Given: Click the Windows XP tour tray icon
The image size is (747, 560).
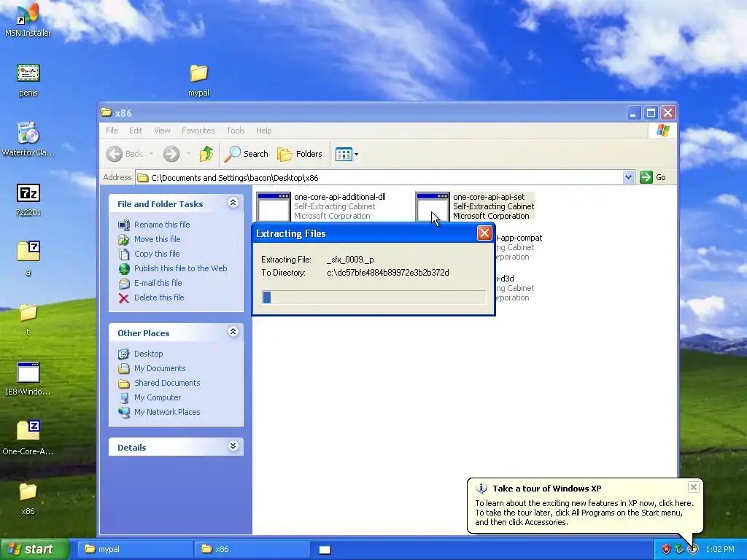Looking at the screenshot, I should click(x=693, y=549).
